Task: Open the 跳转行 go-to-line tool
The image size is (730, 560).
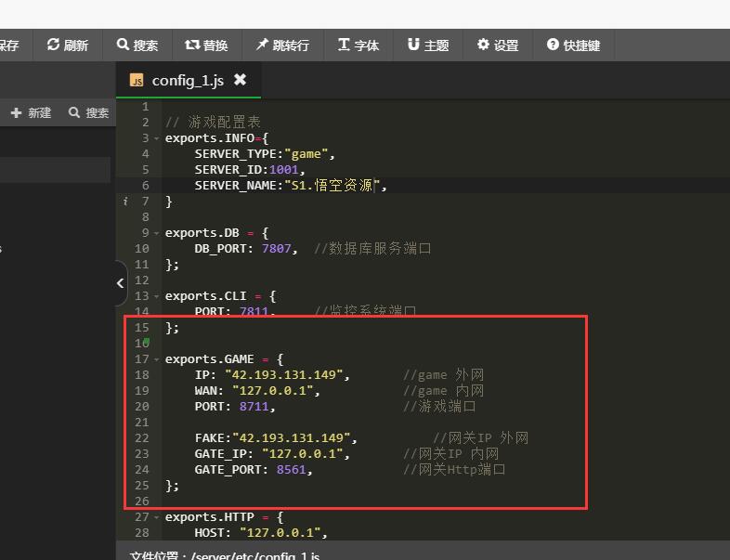Action: coord(282,45)
